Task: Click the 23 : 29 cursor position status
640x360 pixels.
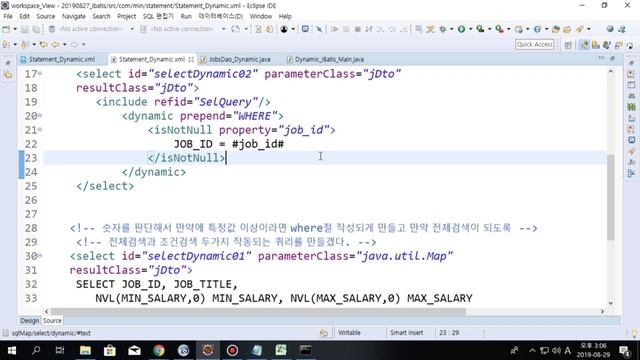Action: [x=449, y=333]
